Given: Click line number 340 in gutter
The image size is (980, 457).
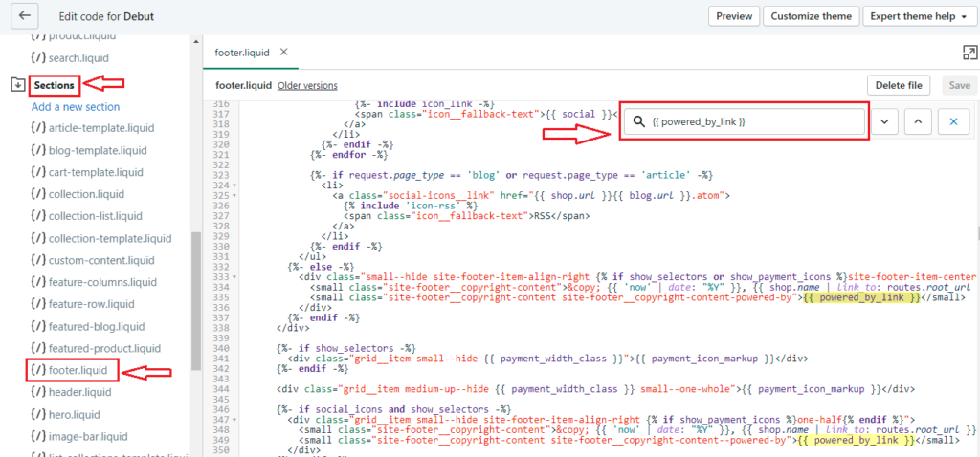Looking at the screenshot, I should click(x=221, y=348).
